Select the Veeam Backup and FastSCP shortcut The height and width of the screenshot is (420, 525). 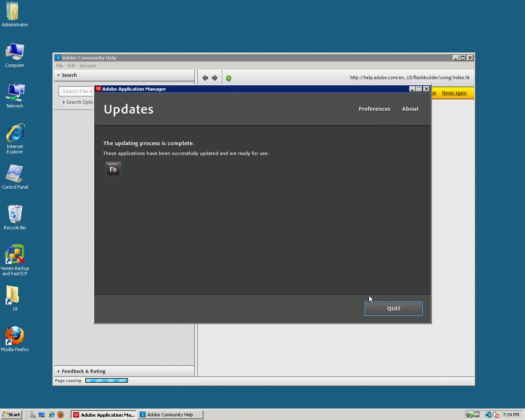15,260
